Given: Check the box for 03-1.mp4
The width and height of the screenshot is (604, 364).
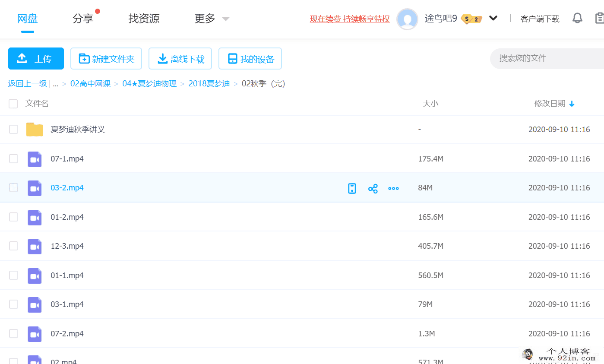Looking at the screenshot, I should pyautogui.click(x=13, y=304).
